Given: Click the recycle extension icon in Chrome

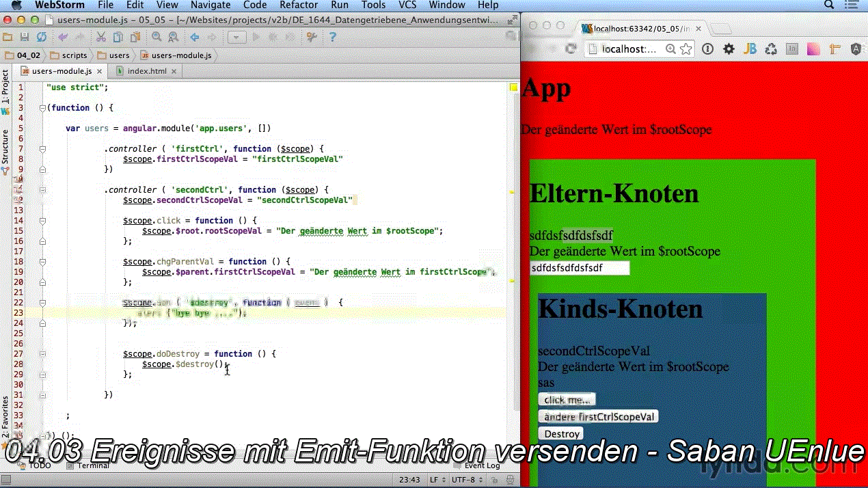Looking at the screenshot, I should pyautogui.click(x=771, y=49).
